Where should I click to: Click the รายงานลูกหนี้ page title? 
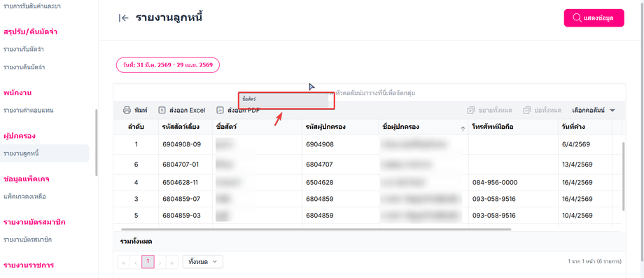point(169,18)
